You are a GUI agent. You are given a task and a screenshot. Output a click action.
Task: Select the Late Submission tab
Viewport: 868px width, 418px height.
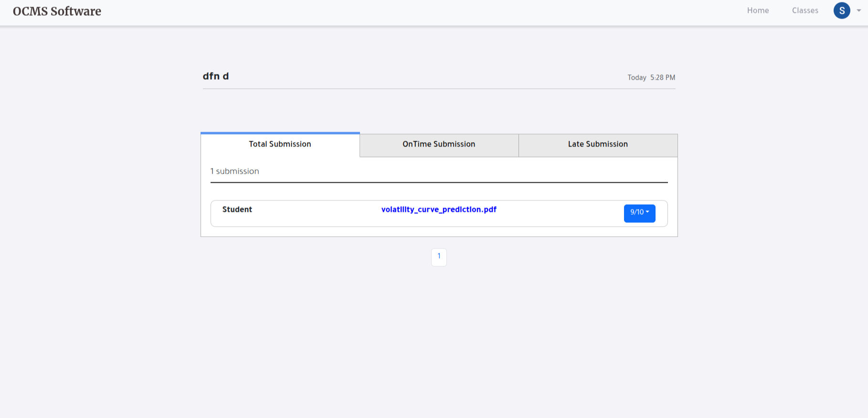coord(598,144)
